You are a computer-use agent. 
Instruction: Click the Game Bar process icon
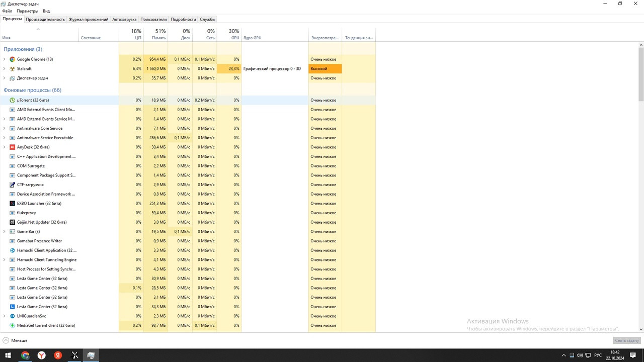click(x=13, y=231)
